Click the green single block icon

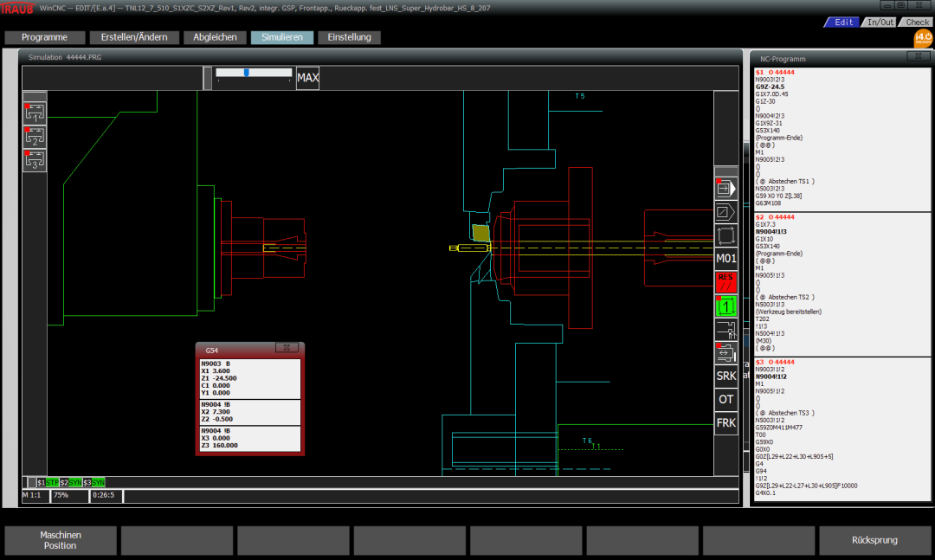click(725, 305)
